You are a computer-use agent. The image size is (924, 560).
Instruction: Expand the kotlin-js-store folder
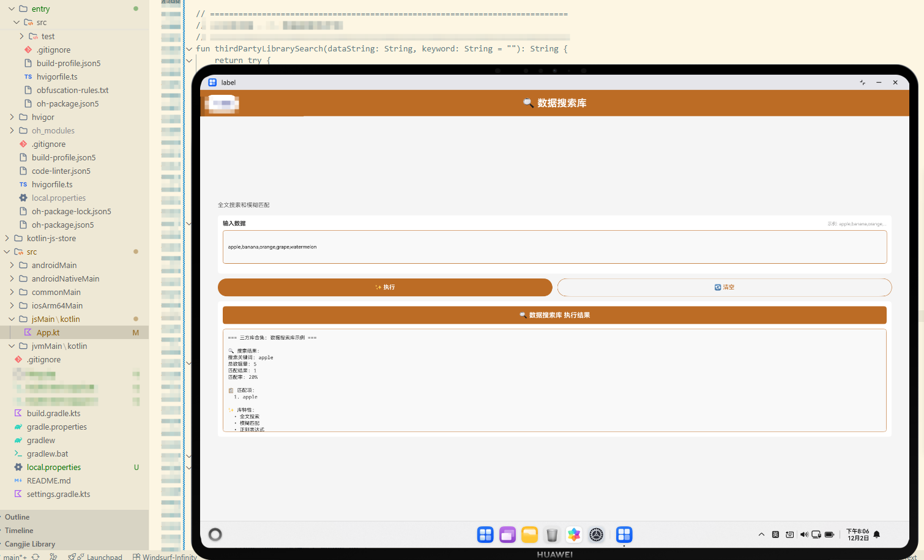(7, 238)
